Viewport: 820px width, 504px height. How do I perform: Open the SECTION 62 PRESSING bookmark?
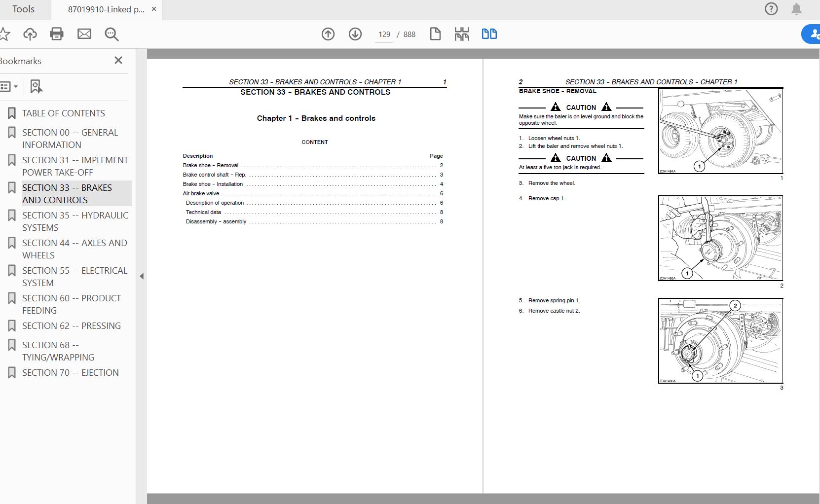(x=72, y=326)
